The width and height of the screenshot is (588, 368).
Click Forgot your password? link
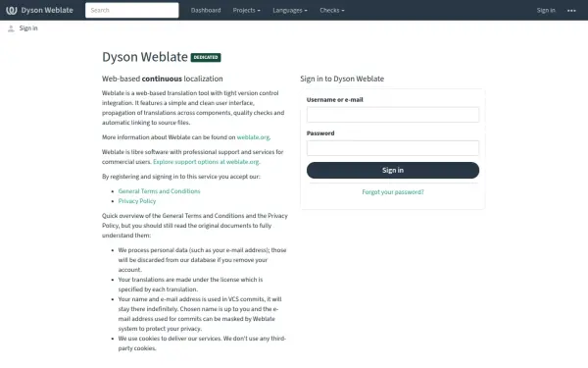pos(393,192)
